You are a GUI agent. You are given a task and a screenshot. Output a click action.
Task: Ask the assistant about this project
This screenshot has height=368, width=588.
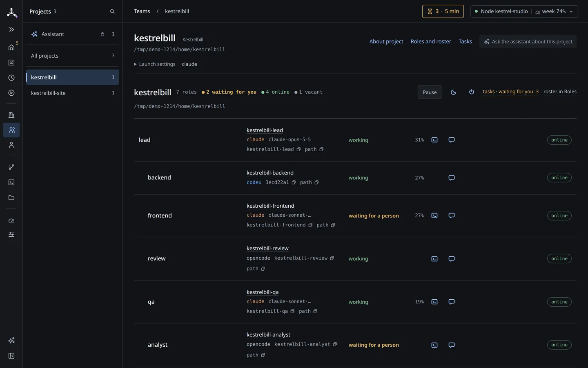[x=528, y=42]
